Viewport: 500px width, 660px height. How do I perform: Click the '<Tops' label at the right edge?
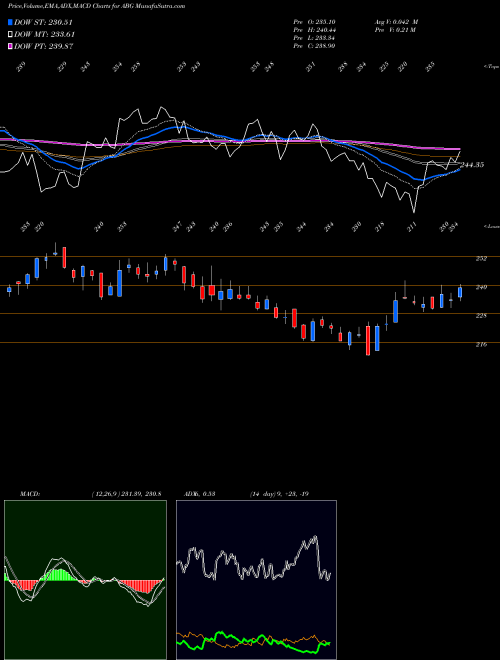pos(492,67)
